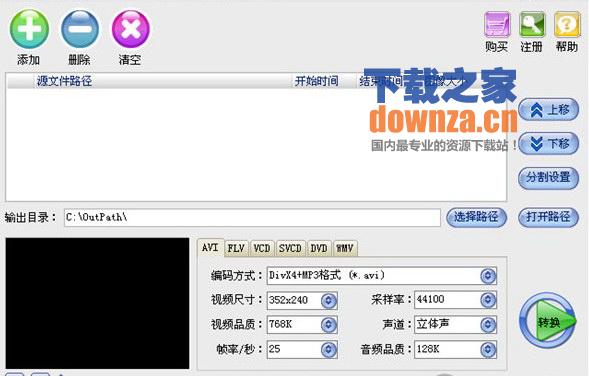Expand the 视频尺寸 352x240 dropdown

[x=329, y=300]
